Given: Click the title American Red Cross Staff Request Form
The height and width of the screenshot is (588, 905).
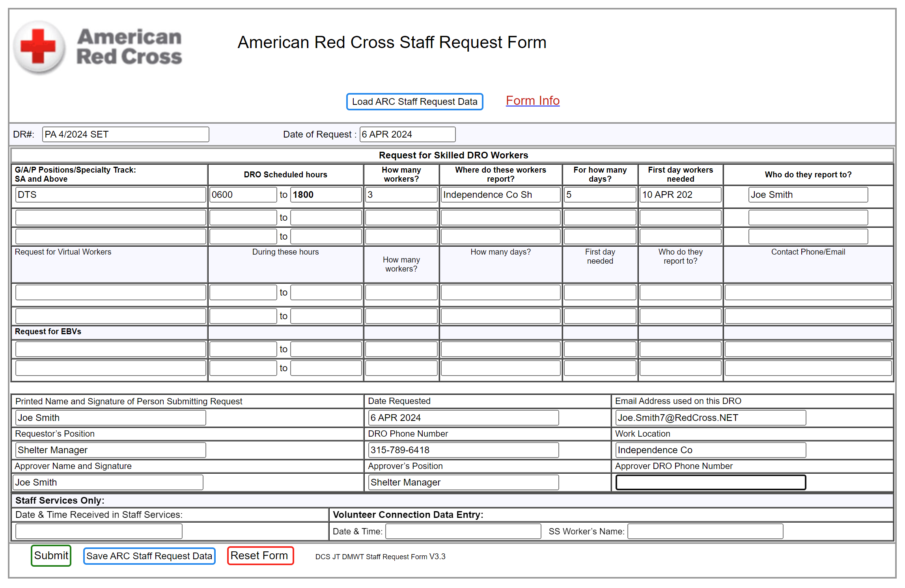Looking at the screenshot, I should click(x=392, y=42).
